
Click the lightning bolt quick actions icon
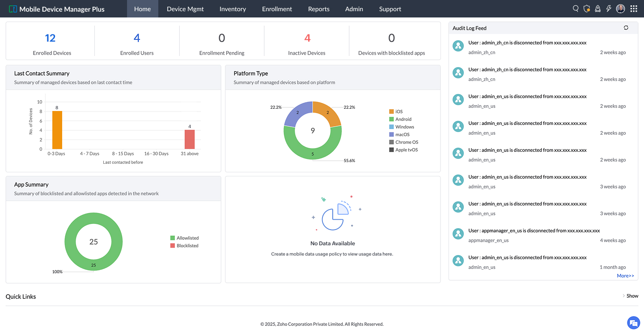[x=609, y=9]
